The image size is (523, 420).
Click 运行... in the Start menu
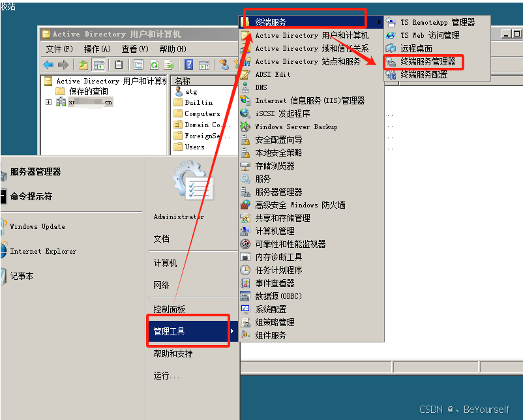[x=166, y=376]
